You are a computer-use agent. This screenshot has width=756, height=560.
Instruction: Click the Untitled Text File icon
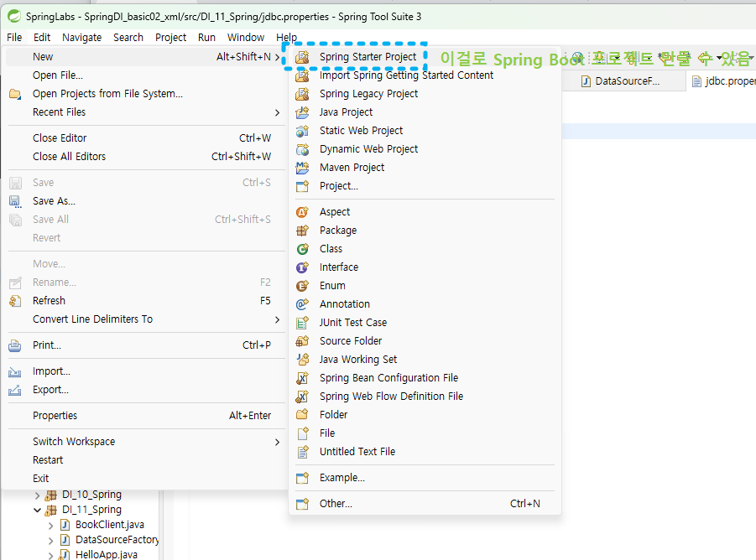pos(302,452)
